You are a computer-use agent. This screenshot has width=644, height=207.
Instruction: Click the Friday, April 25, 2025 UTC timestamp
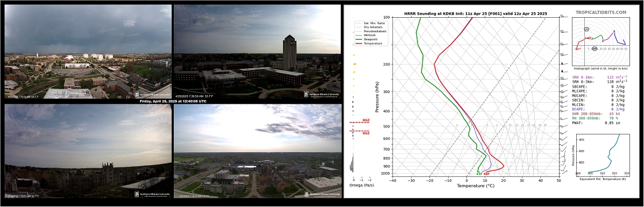(x=173, y=101)
